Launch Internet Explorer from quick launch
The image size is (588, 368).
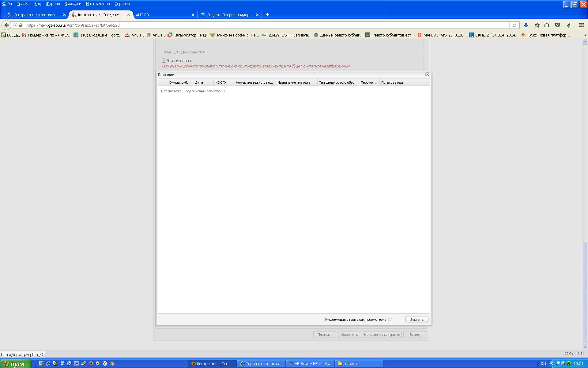pos(48,363)
